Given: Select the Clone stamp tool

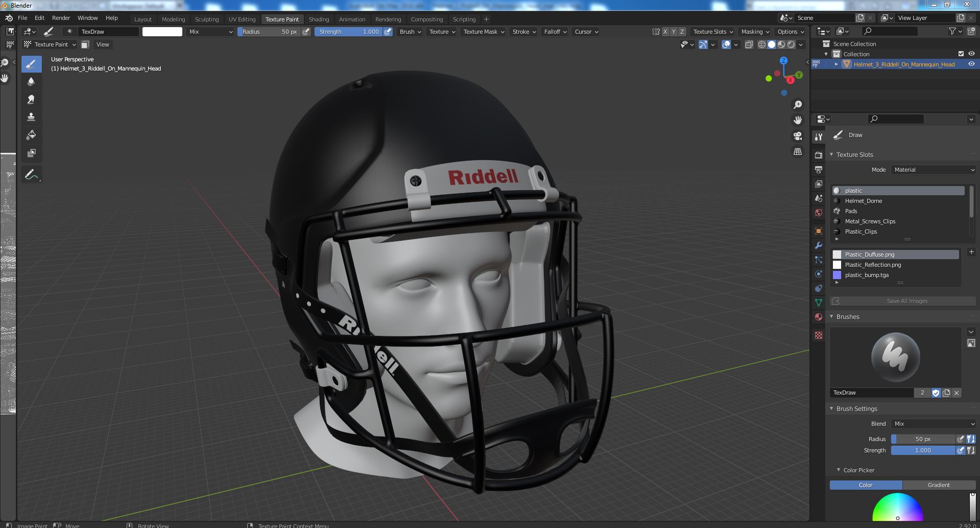Looking at the screenshot, I should point(31,117).
